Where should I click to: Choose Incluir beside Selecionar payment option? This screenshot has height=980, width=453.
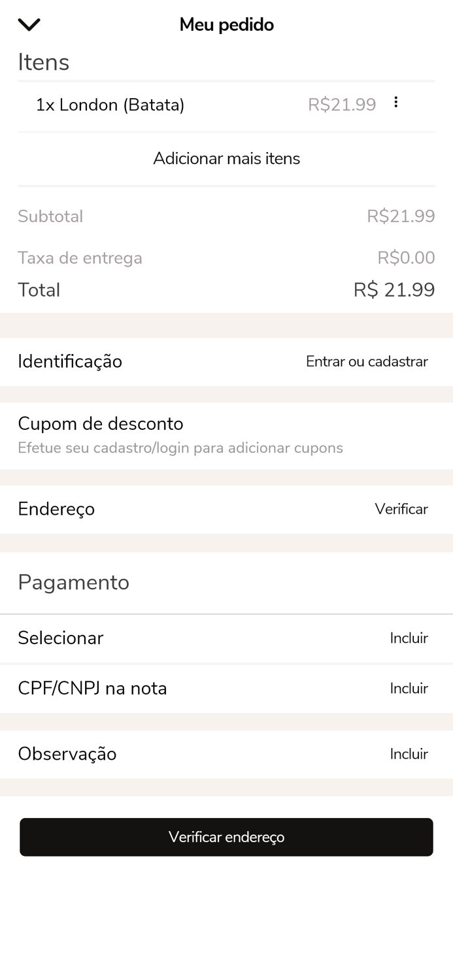click(409, 638)
